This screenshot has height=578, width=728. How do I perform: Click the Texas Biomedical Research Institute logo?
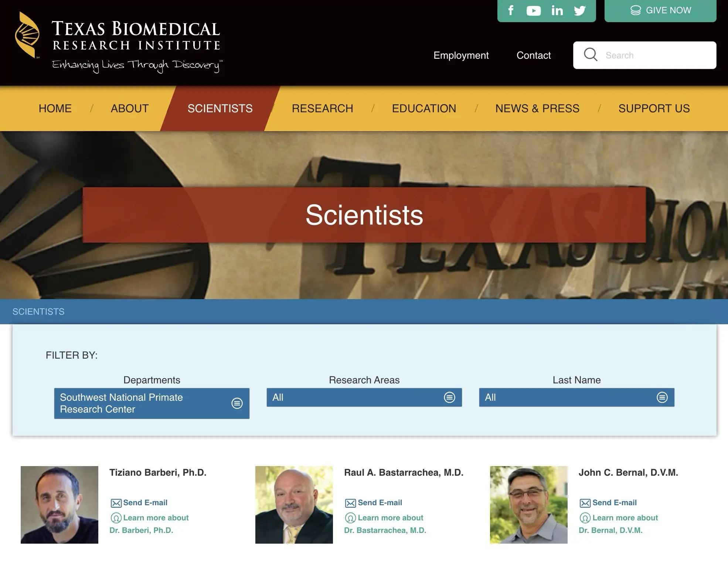click(118, 42)
